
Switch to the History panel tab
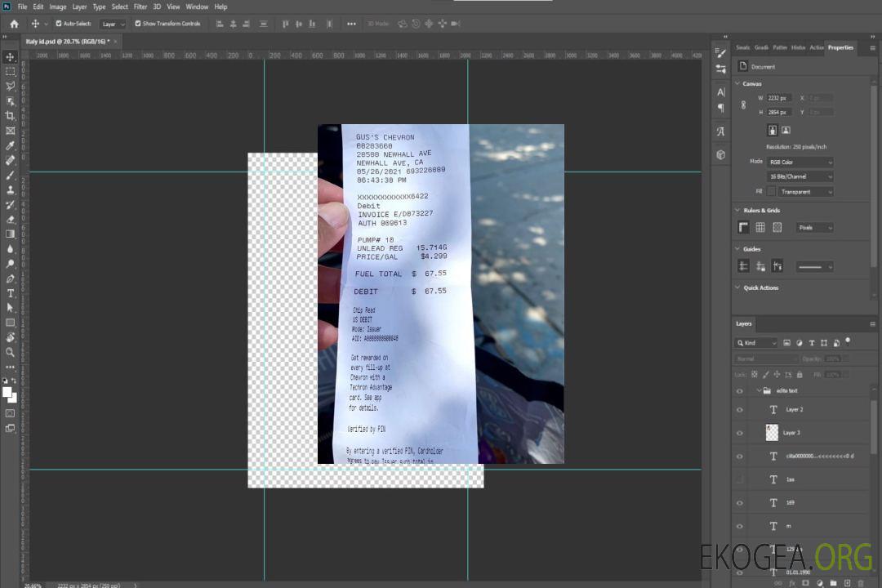798,47
